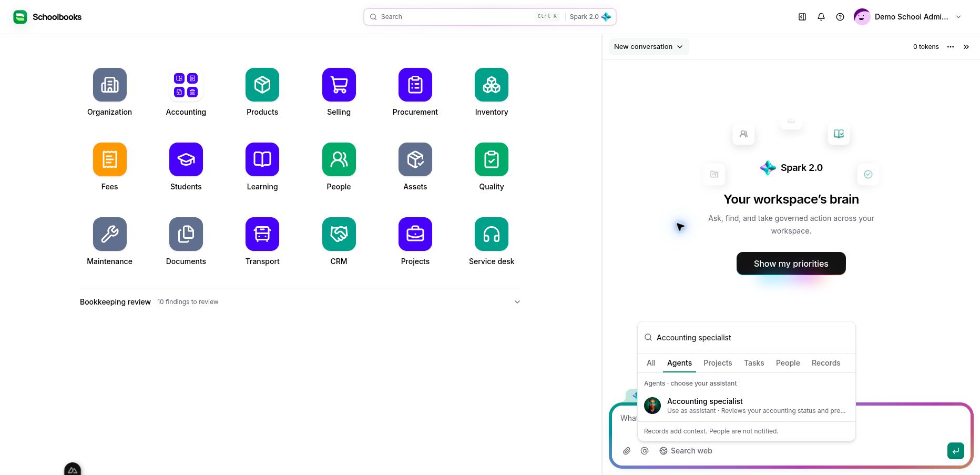Open the Students module
Image resolution: width=980 pixels, height=475 pixels.
[x=186, y=159]
